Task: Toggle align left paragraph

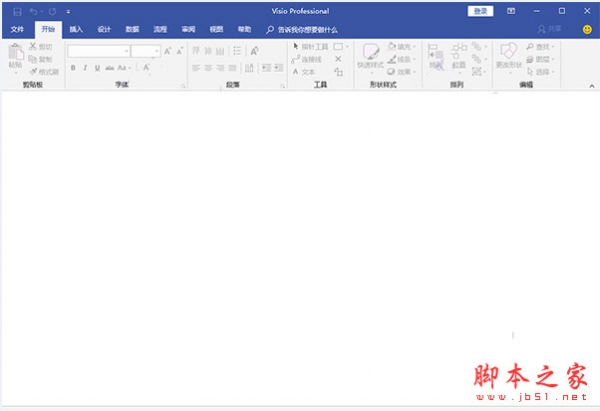Action: tap(196, 68)
